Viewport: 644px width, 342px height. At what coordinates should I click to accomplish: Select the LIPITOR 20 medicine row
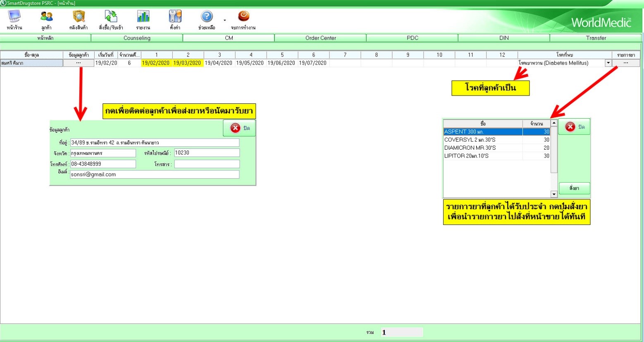click(483, 156)
